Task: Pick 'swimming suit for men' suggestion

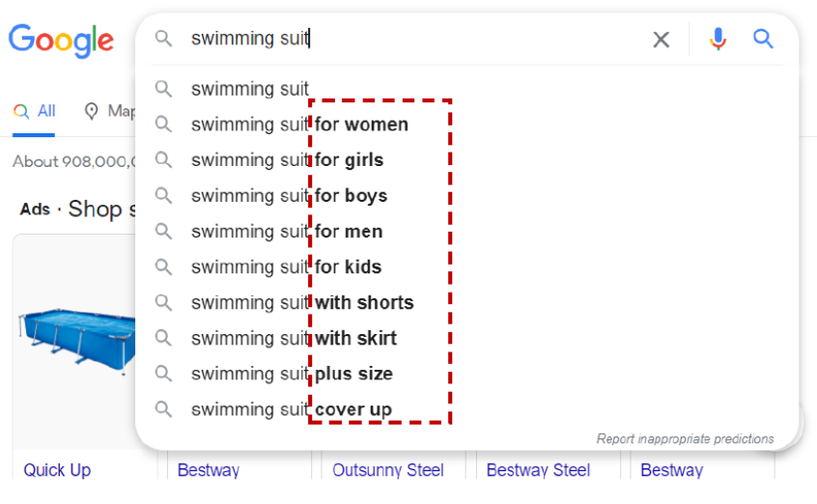Action: coord(287,232)
